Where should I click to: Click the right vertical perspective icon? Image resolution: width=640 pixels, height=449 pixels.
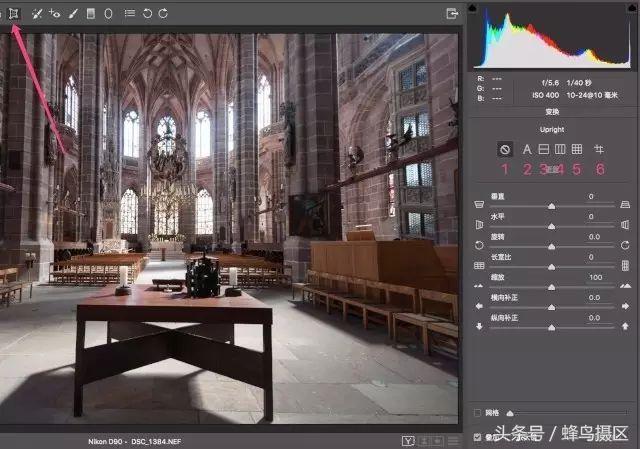click(625, 204)
